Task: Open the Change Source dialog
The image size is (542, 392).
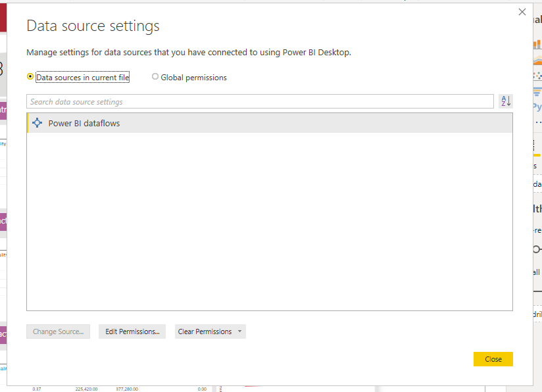Action: (x=58, y=331)
